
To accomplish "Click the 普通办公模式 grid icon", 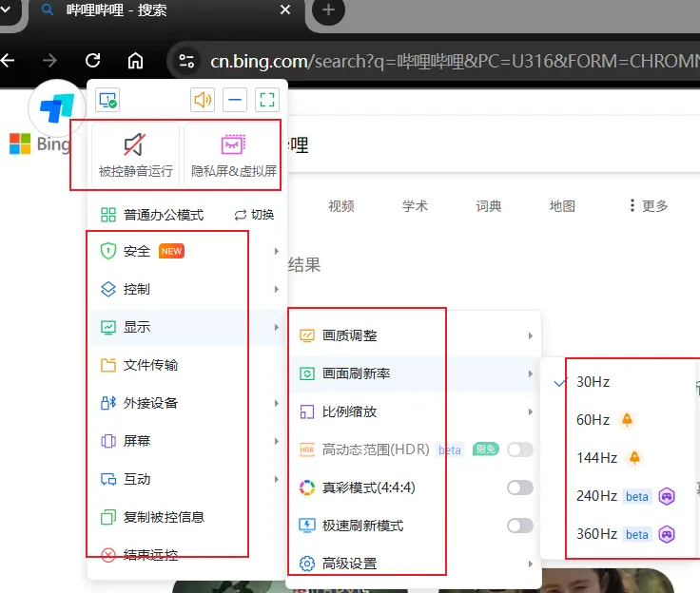I will pyautogui.click(x=108, y=215).
